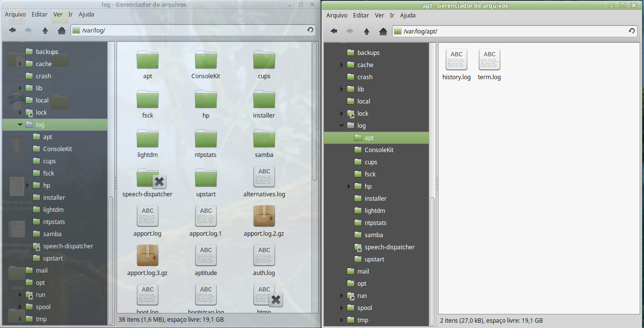Open Ajuda menu in apt window
The height and width of the screenshot is (328, 644).
click(x=408, y=16)
